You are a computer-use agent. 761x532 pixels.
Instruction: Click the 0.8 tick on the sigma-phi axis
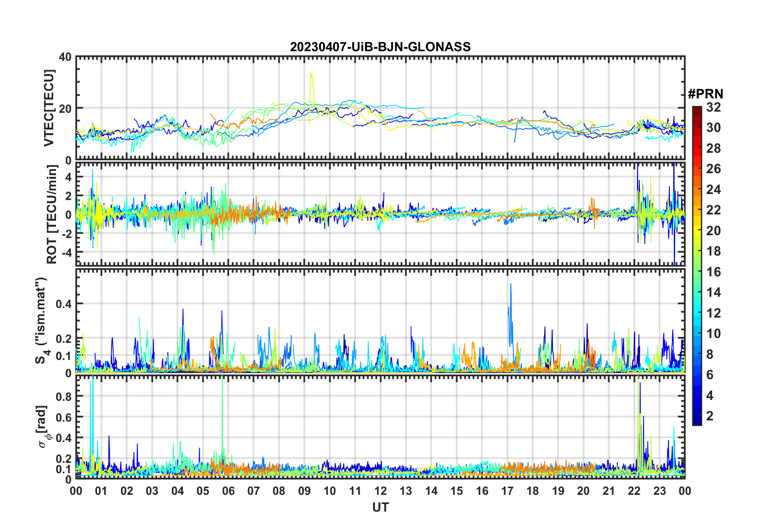pyautogui.click(x=64, y=396)
